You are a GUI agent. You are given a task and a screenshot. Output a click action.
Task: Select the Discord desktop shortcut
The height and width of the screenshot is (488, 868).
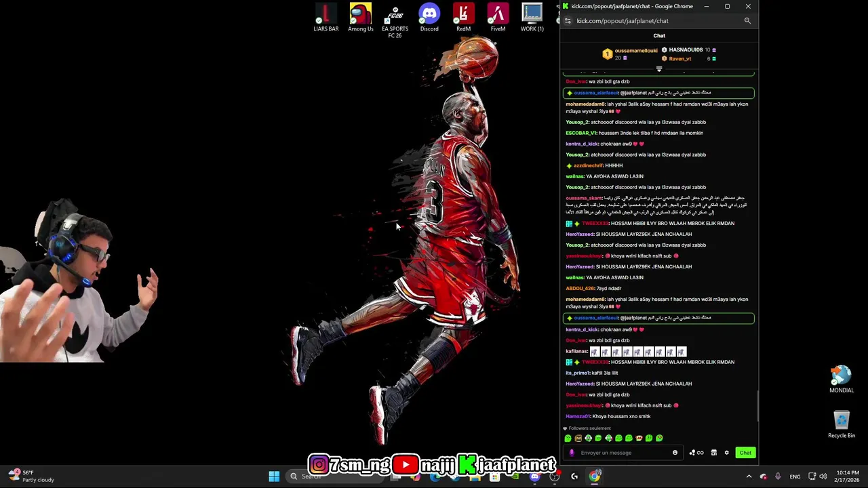(429, 18)
